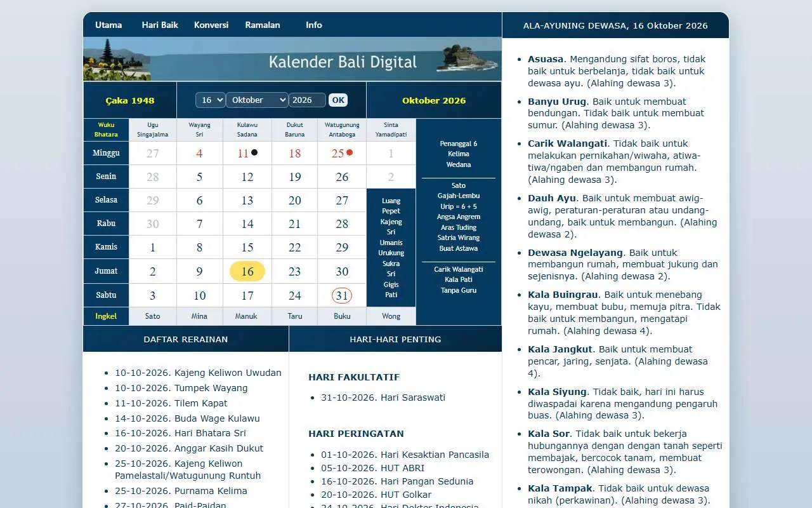Select the circled date 31

[x=342, y=295]
